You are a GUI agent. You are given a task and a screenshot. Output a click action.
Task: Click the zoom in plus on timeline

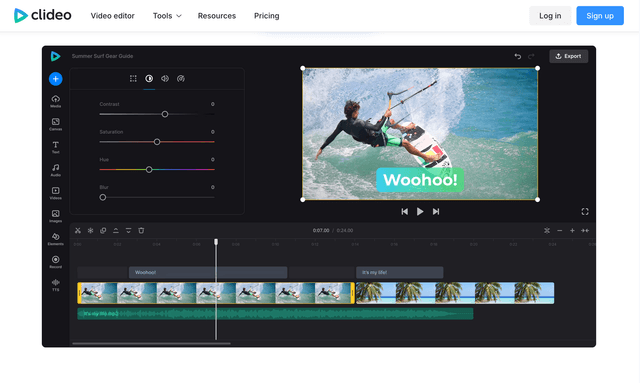click(x=572, y=231)
